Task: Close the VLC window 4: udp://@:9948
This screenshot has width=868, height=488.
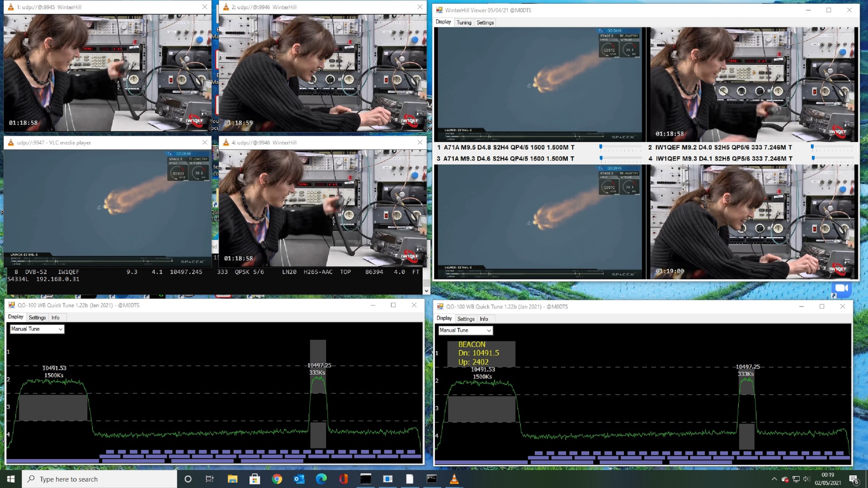Action: click(420, 142)
